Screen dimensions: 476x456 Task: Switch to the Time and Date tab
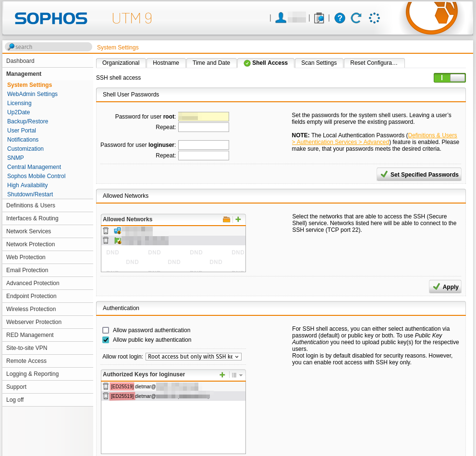pyautogui.click(x=211, y=62)
